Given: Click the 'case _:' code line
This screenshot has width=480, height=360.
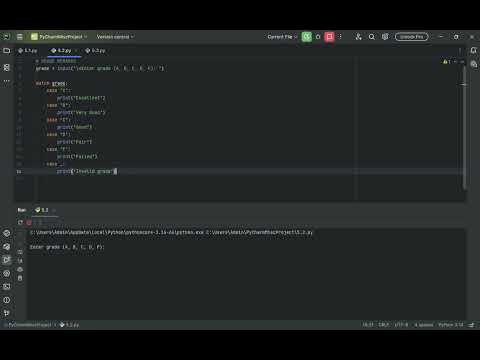Looking at the screenshot, I should (x=55, y=164).
